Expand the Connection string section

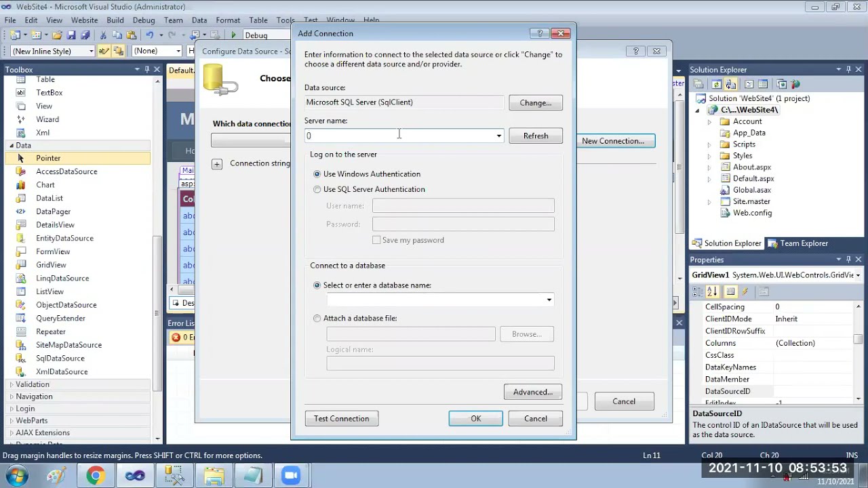pos(217,164)
